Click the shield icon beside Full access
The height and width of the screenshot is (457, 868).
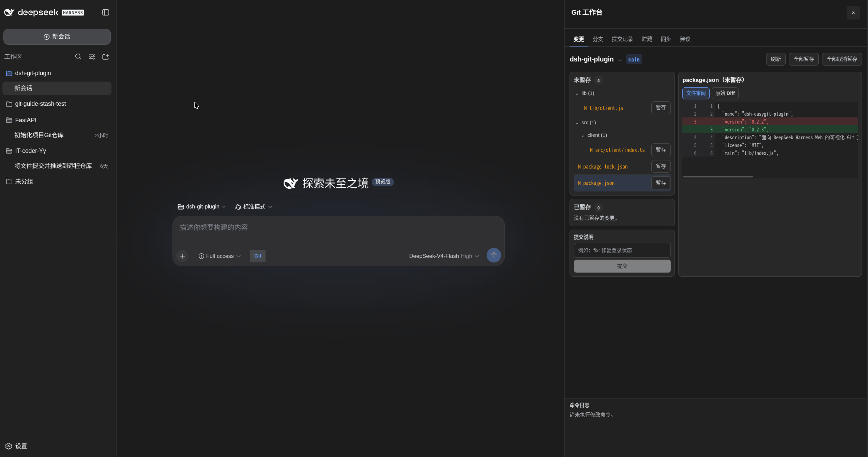point(201,256)
